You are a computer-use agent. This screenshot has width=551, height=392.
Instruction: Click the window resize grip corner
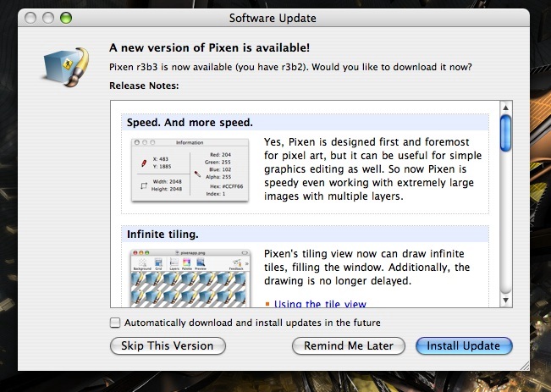(525, 366)
